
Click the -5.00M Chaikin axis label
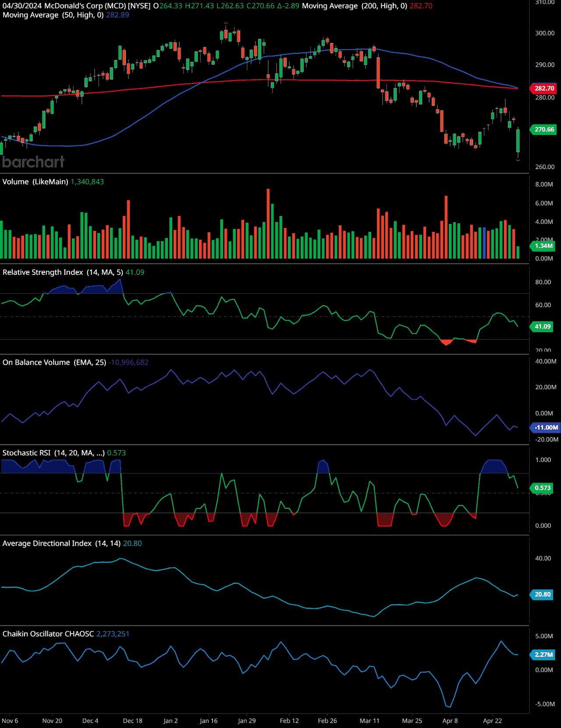(545, 704)
